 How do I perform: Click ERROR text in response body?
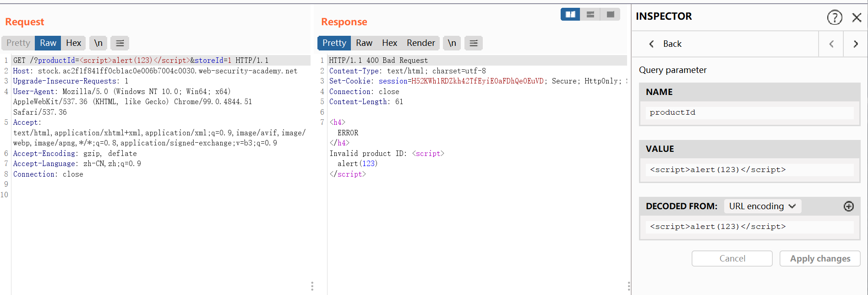point(348,133)
